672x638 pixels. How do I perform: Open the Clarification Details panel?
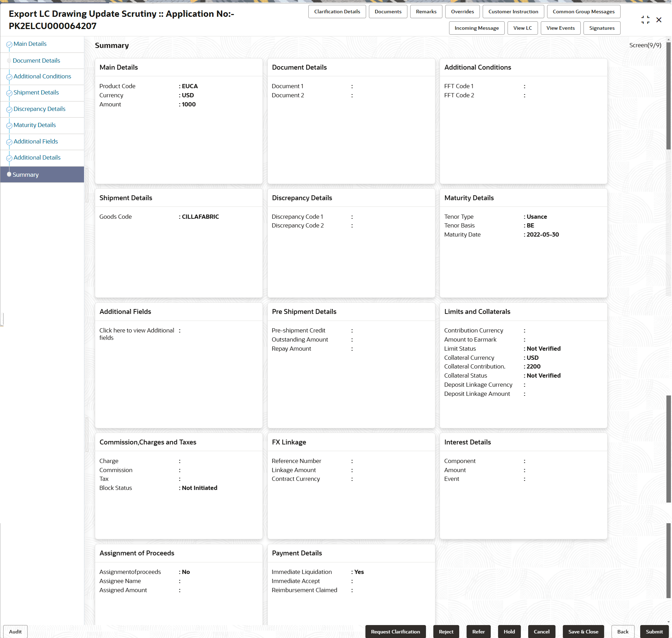(337, 11)
